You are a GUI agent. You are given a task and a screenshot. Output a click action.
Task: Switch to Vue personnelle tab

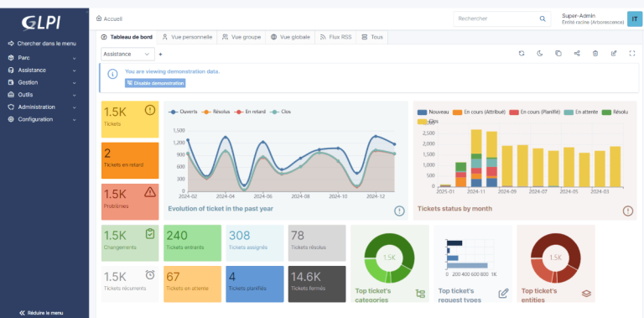187,37
